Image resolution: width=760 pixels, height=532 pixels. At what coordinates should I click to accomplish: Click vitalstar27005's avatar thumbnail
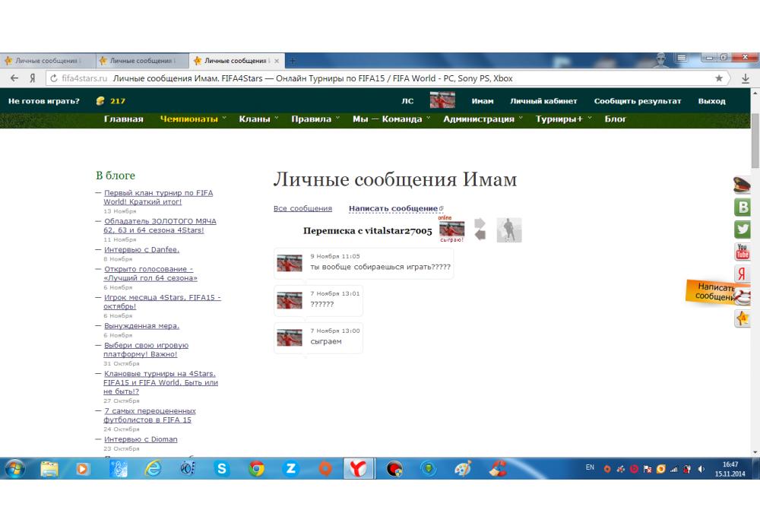click(x=451, y=230)
